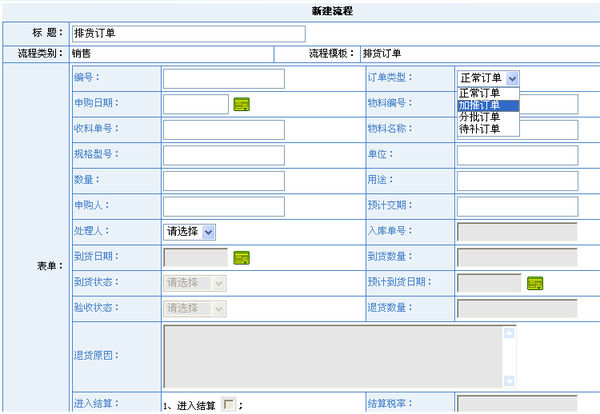This screenshot has height=414, width=600.
Task: Open calendar picker for 到货日期
Action: pyautogui.click(x=241, y=258)
